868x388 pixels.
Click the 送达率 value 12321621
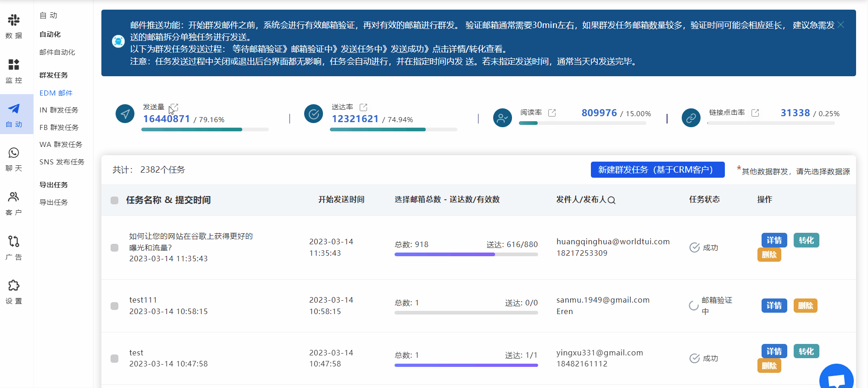pos(355,119)
